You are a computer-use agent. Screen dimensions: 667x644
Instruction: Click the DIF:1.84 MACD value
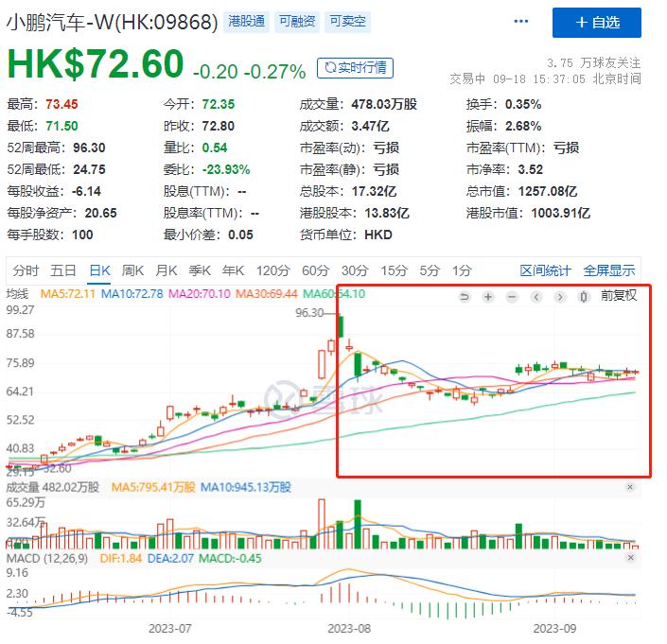(x=121, y=558)
